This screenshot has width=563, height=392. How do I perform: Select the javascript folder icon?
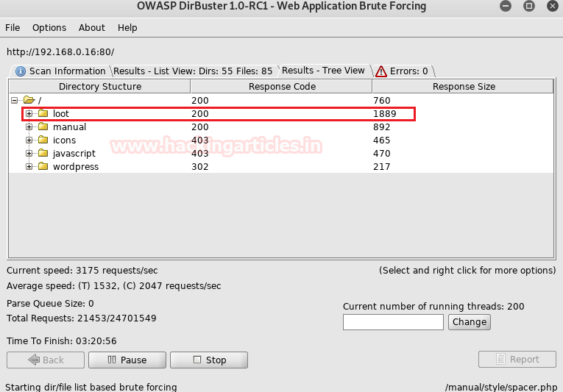coord(43,153)
